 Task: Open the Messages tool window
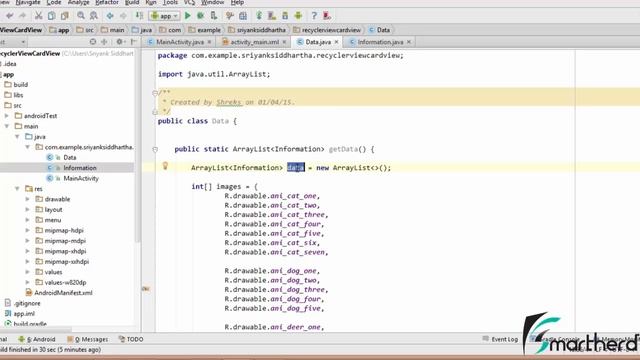coord(88,339)
